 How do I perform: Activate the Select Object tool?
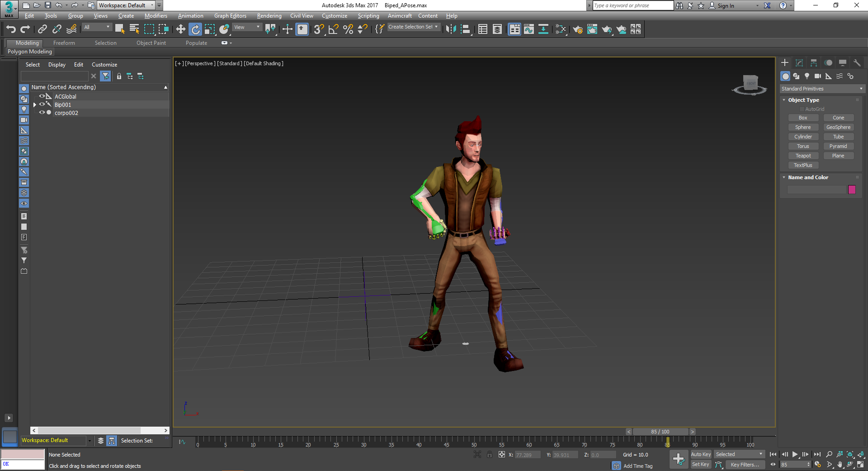pyautogui.click(x=120, y=29)
